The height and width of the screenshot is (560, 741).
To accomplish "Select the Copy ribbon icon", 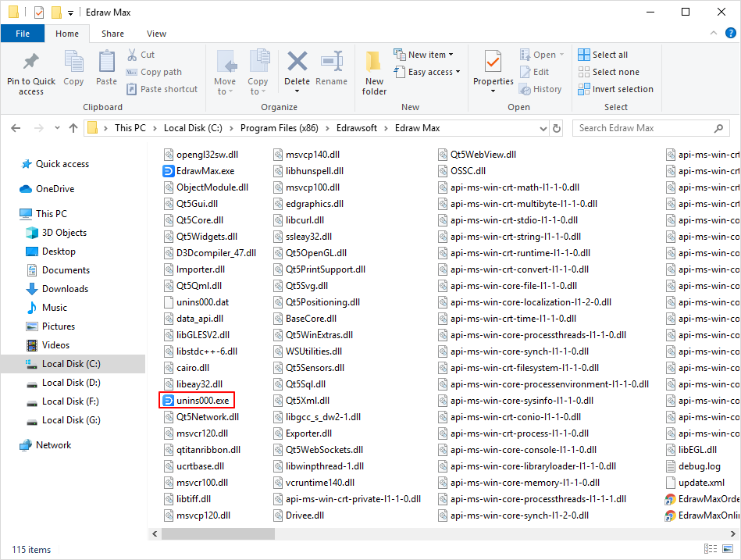I will [73, 69].
